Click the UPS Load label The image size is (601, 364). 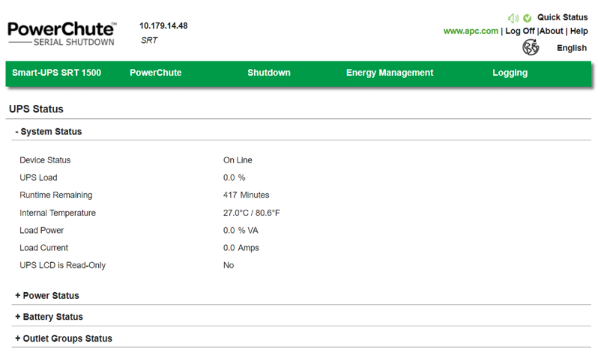click(x=38, y=178)
